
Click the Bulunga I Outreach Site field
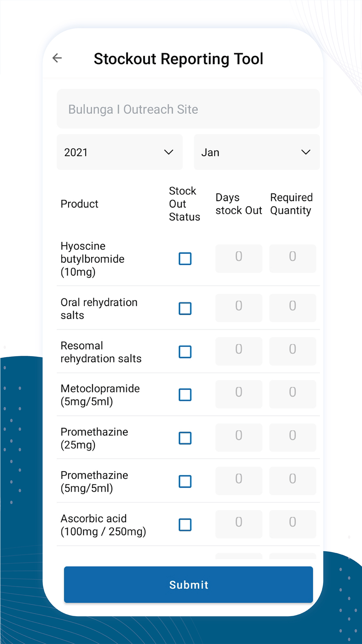tap(188, 109)
